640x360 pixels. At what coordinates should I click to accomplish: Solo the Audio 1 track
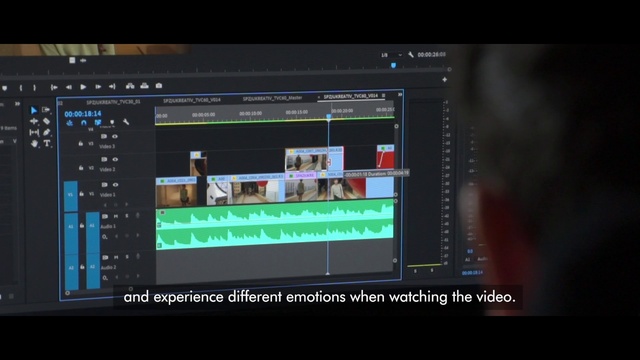pyautogui.click(x=127, y=216)
